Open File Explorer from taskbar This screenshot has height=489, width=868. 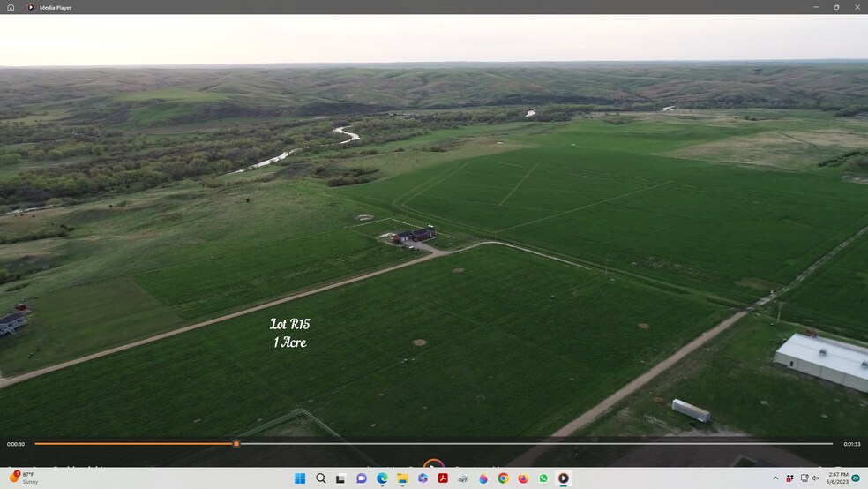click(x=402, y=478)
